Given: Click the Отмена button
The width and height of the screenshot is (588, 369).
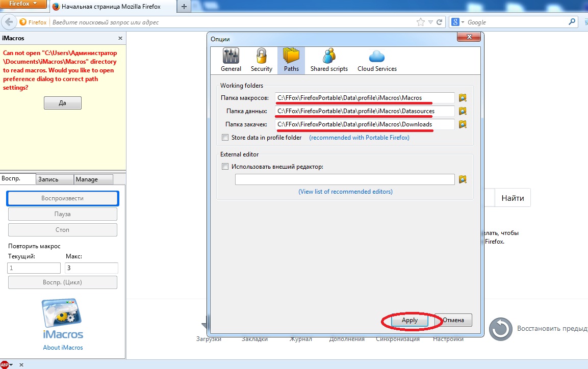Looking at the screenshot, I should [x=453, y=320].
